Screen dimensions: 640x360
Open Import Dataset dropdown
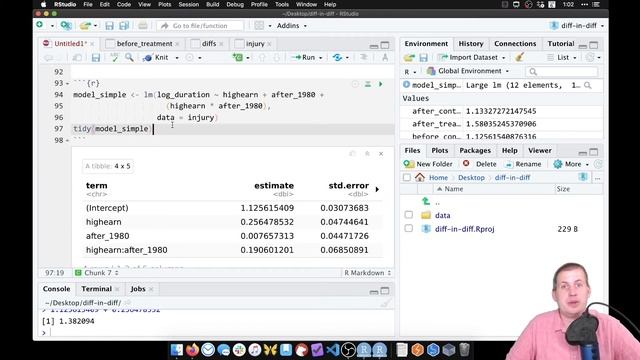click(471, 58)
